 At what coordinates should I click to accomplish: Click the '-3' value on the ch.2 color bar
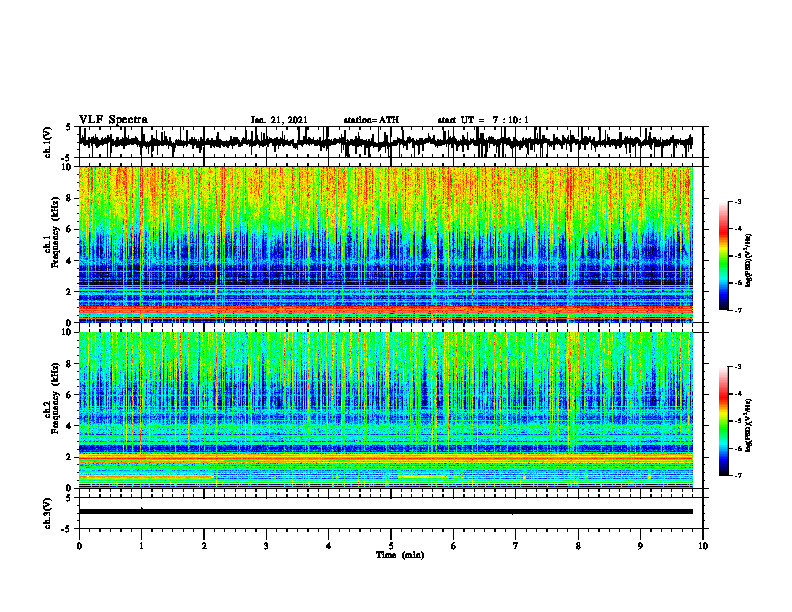click(x=737, y=367)
